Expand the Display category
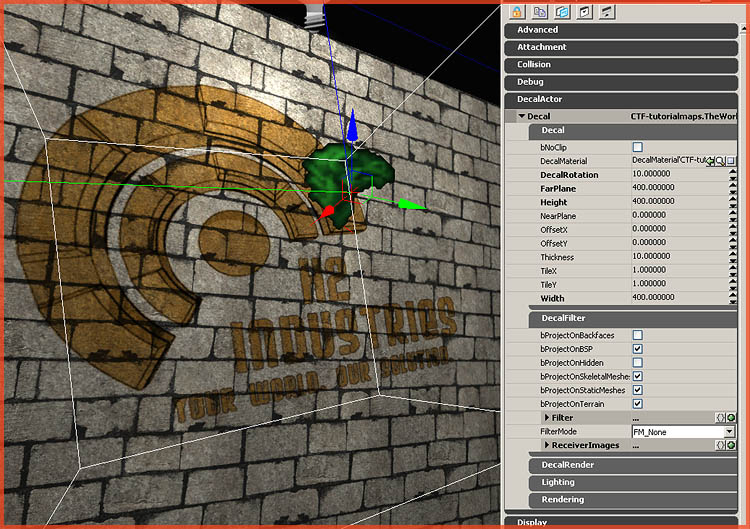This screenshot has height=529, width=750. [621, 521]
